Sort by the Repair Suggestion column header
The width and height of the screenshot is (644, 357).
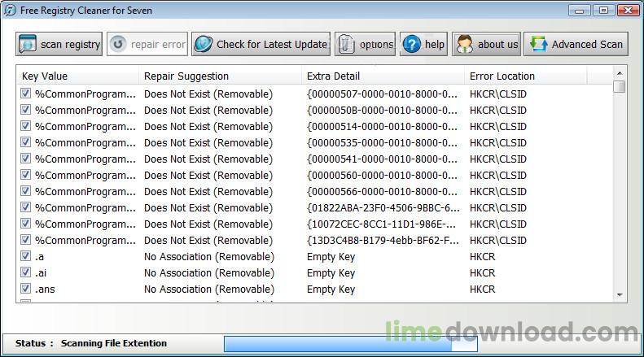(x=220, y=76)
